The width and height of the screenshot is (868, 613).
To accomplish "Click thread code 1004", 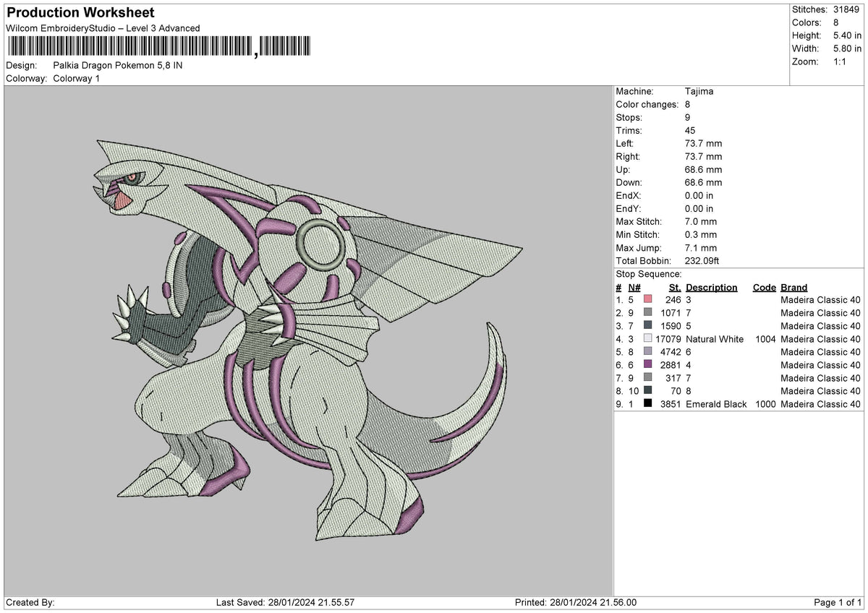I will [x=765, y=339].
